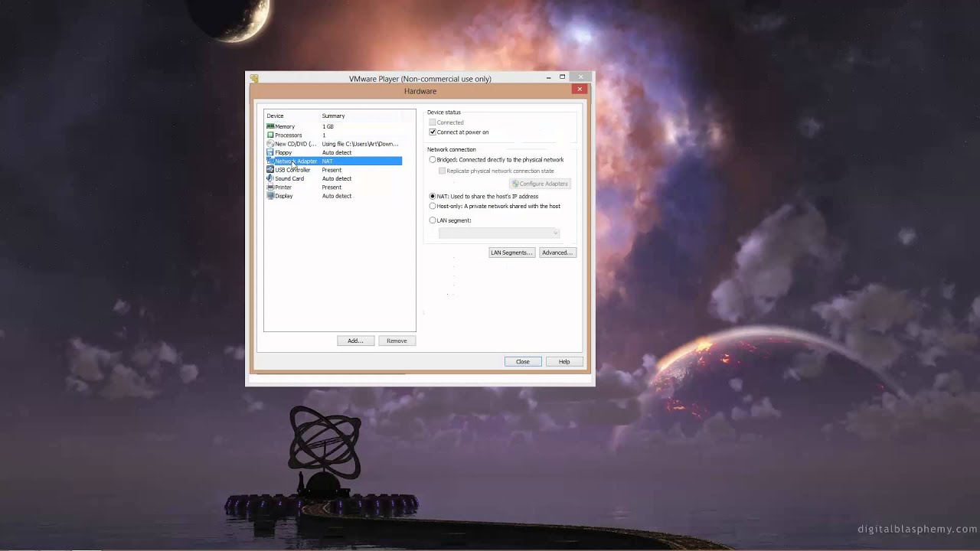Open the LAN Segments... dialog button
This screenshot has height=551, width=980.
(511, 253)
